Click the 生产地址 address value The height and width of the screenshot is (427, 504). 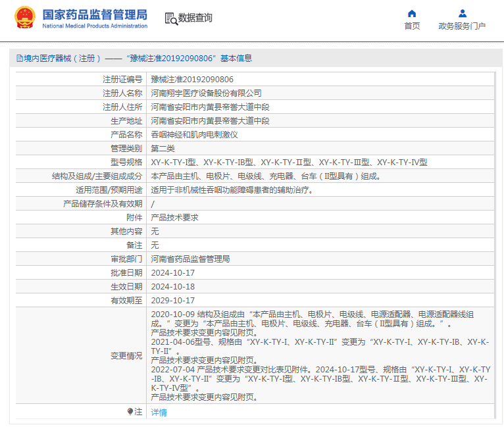(x=210, y=121)
